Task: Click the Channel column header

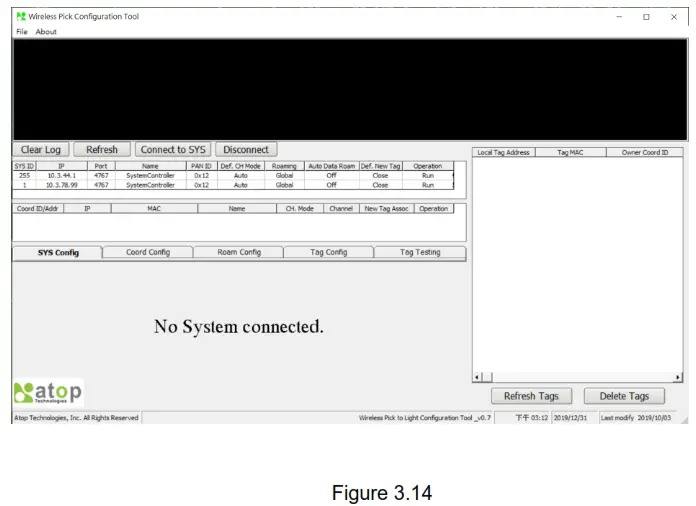Action: click(x=341, y=209)
